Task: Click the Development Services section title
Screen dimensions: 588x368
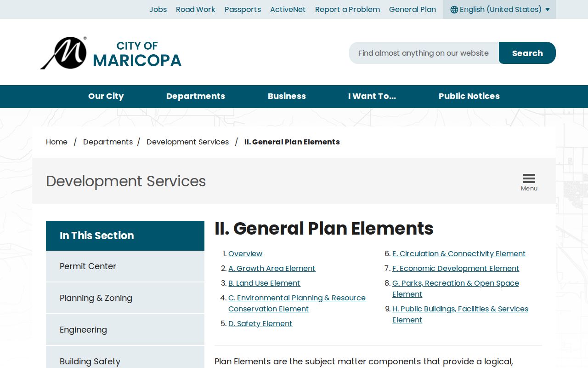Action: click(x=126, y=181)
